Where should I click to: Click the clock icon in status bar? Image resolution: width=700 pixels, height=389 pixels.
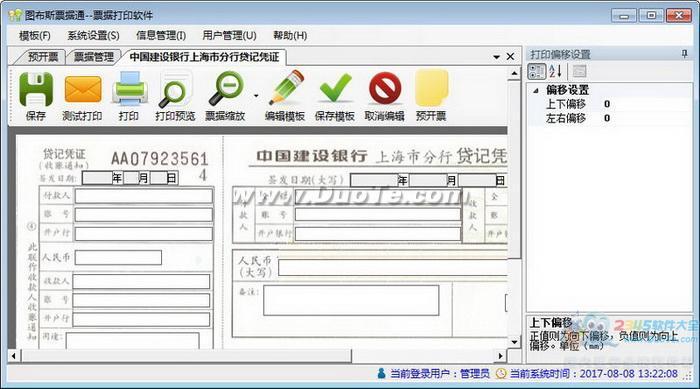pos(501,373)
